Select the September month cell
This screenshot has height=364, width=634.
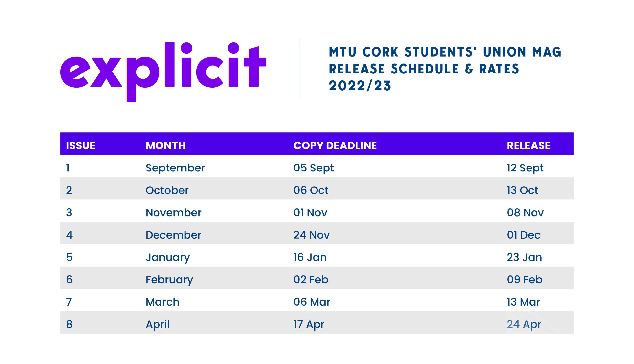point(175,168)
